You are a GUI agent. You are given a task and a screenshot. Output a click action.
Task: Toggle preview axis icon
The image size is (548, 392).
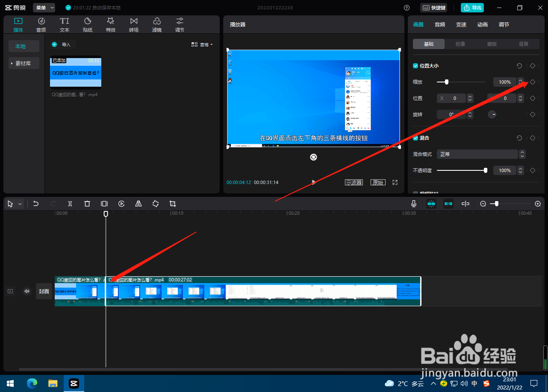466,204
